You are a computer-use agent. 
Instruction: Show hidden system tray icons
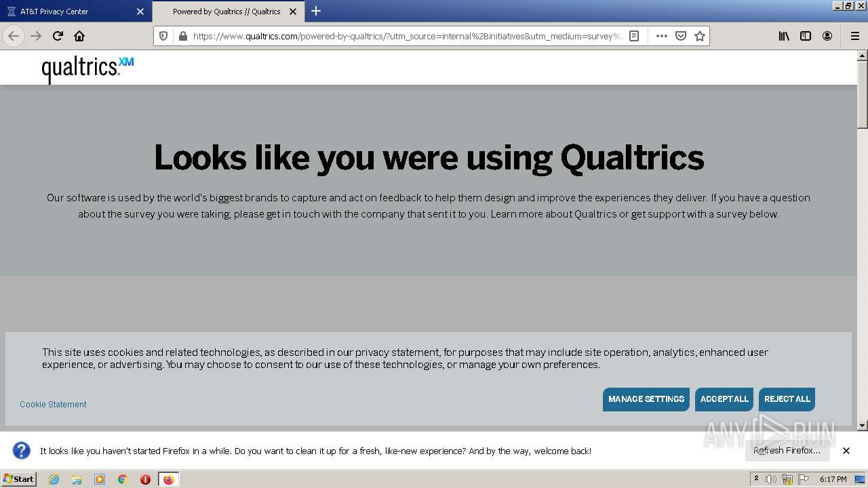pyautogui.click(x=756, y=479)
